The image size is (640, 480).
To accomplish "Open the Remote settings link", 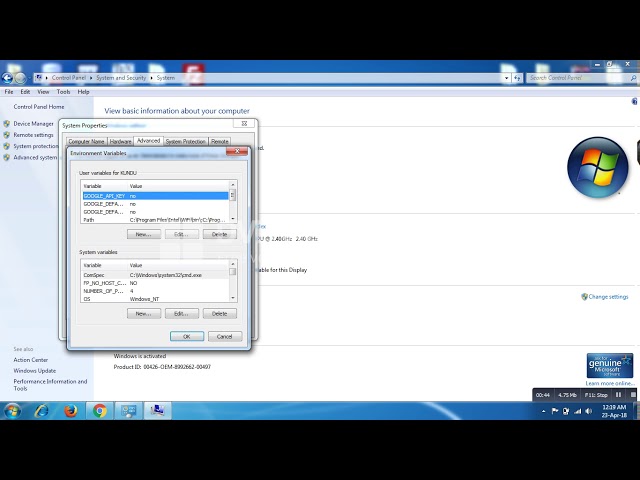I will pos(33,135).
